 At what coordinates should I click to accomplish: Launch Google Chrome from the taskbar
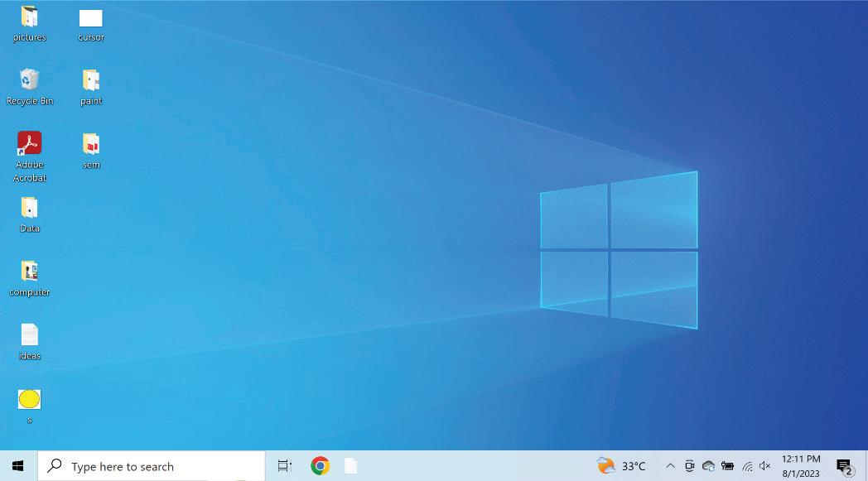point(320,466)
